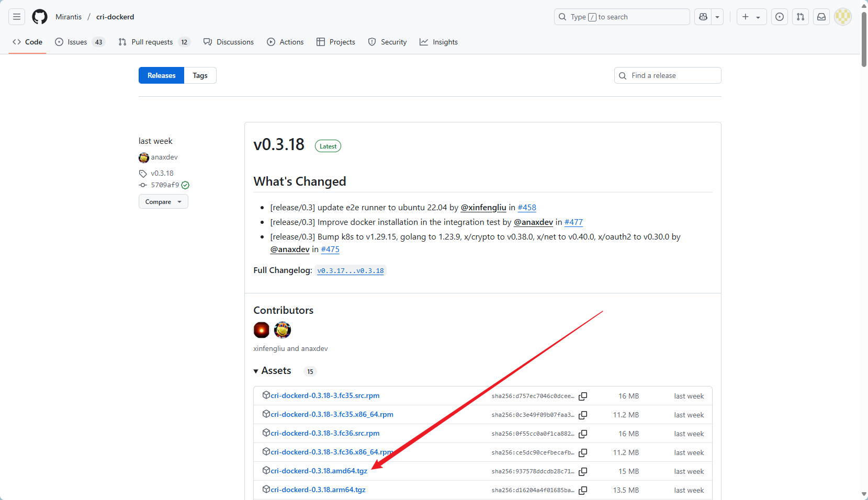868x500 pixels.
Task: Select the Releases button
Action: pos(161,75)
